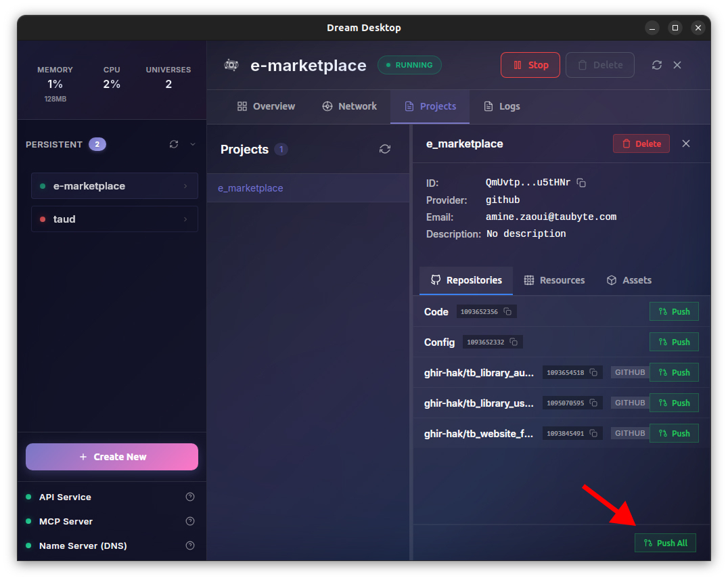Click the ghir-hak/tb_website_f... repository name

pyautogui.click(x=478, y=434)
